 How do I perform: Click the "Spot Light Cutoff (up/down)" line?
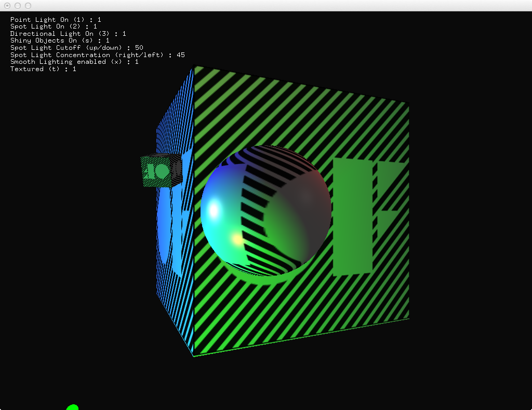click(x=76, y=48)
